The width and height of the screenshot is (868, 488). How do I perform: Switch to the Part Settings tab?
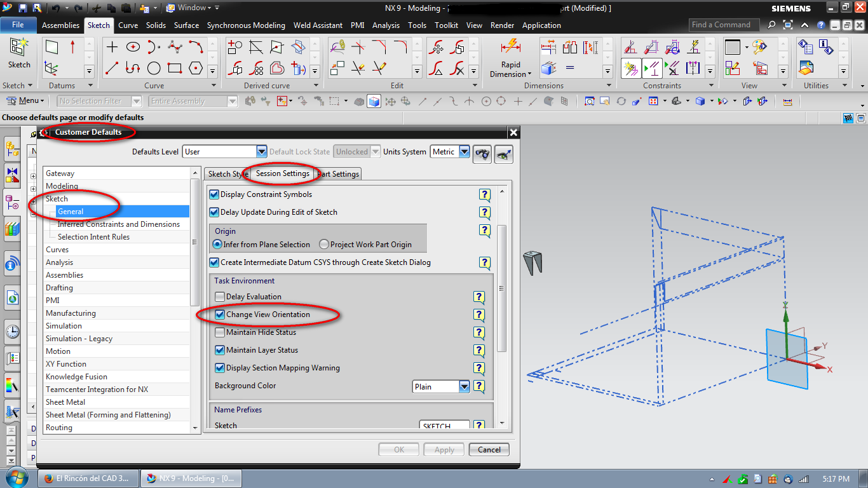[x=339, y=174]
